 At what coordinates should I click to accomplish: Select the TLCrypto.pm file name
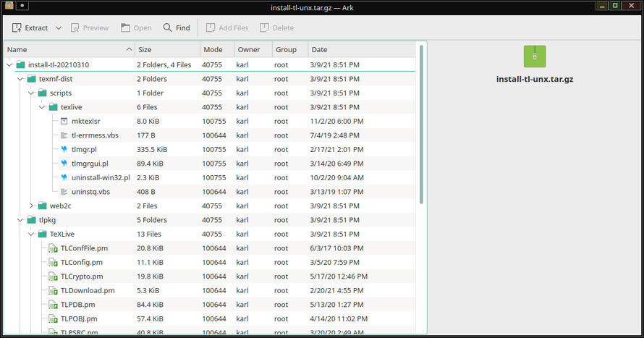point(82,276)
